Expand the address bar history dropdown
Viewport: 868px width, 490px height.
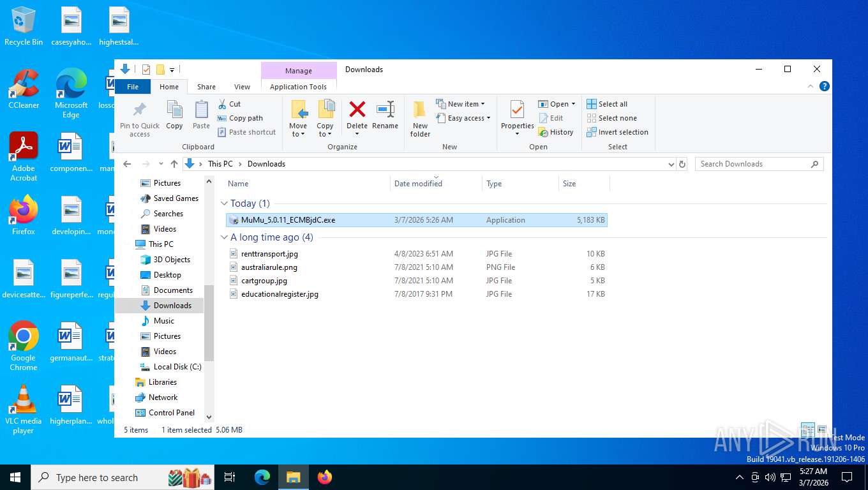click(x=671, y=164)
